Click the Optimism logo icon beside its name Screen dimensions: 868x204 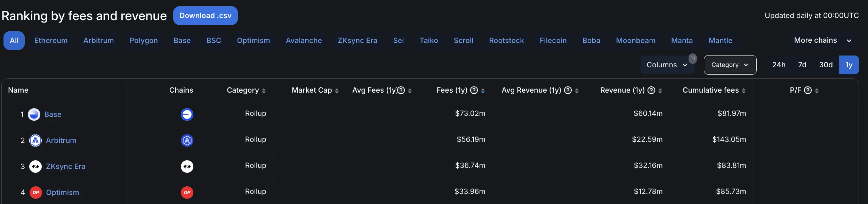[x=35, y=193]
